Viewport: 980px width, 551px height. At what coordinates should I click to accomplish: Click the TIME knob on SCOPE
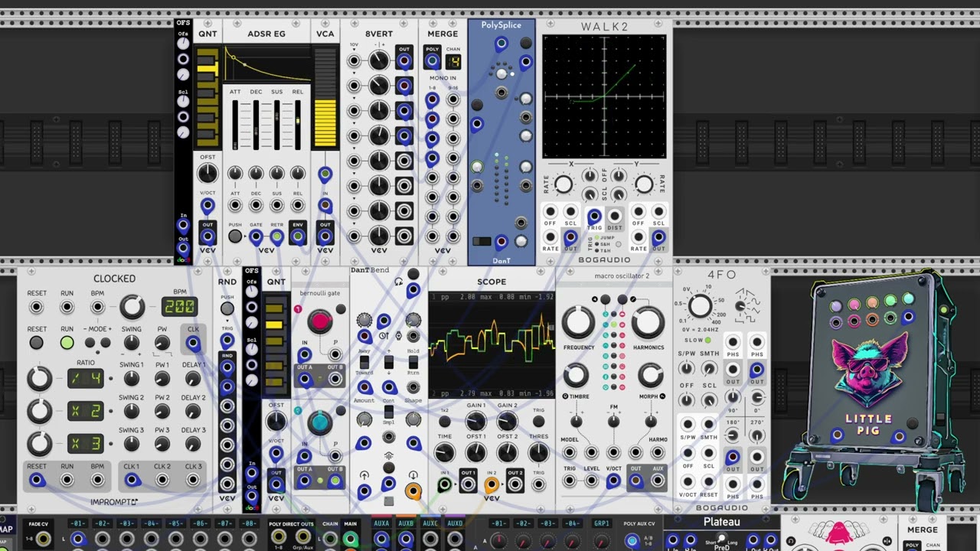[x=444, y=453]
